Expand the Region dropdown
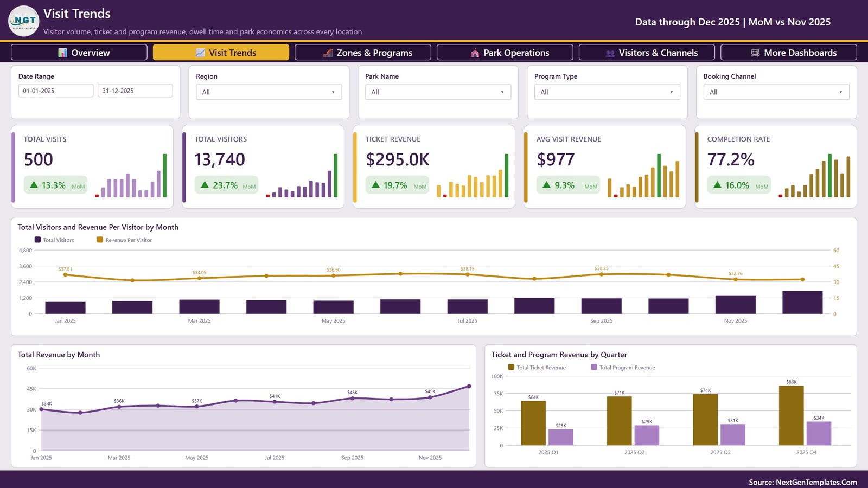Image resolution: width=868 pixels, height=488 pixels. tap(269, 92)
